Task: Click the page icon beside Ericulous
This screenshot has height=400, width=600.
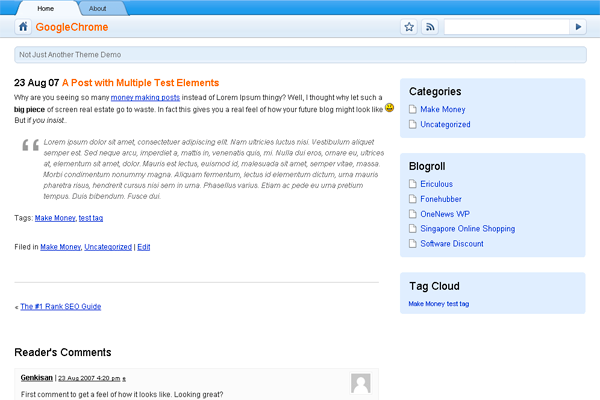Action: 412,184
